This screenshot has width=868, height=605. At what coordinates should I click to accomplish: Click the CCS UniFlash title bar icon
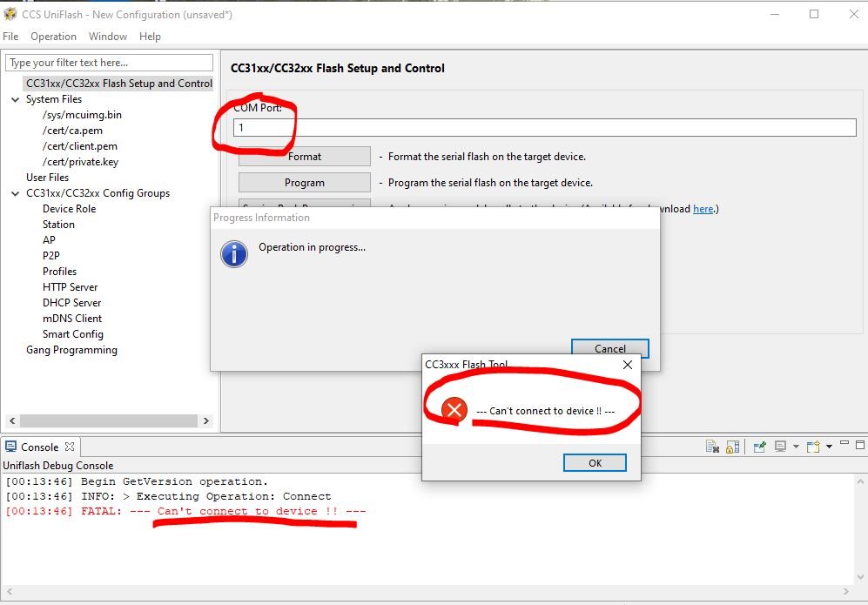click(10, 14)
